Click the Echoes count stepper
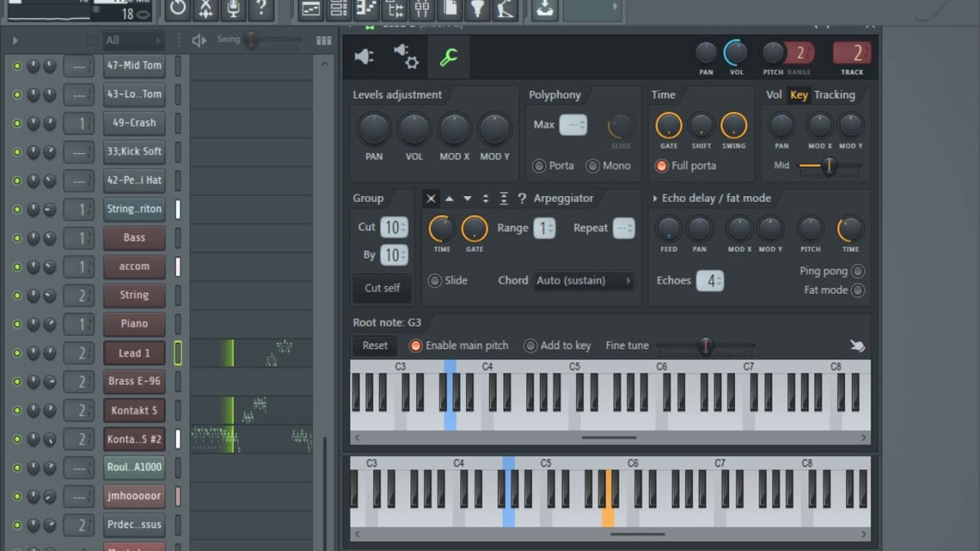Image resolution: width=980 pixels, height=551 pixels. pyautogui.click(x=710, y=281)
